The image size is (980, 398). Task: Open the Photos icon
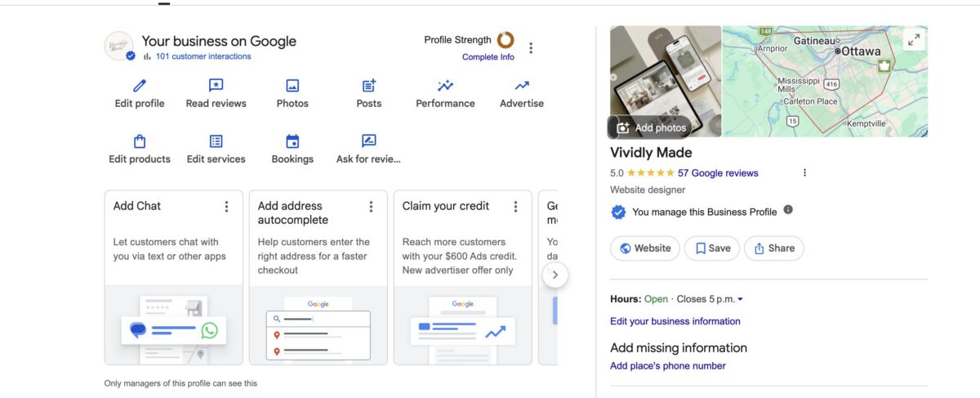[292, 86]
